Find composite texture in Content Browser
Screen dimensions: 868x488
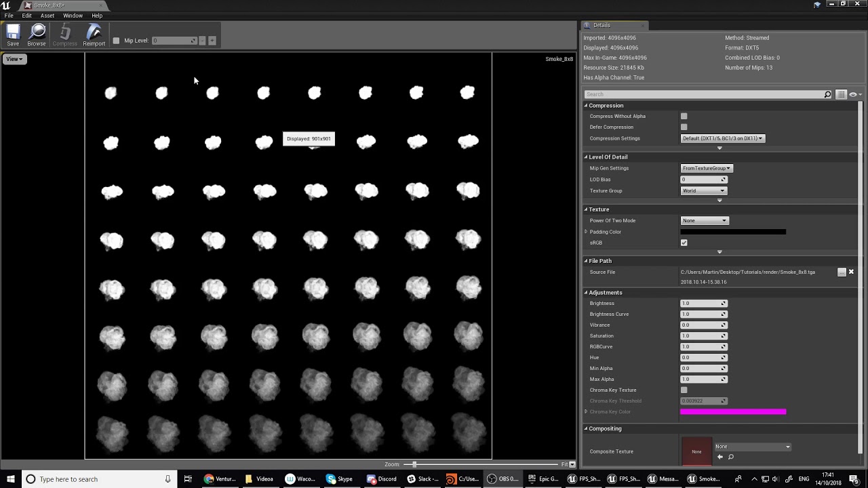click(731, 457)
